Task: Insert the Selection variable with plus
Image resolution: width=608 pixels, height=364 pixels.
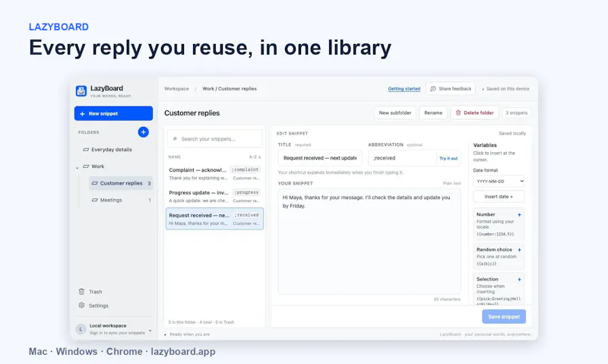Action: (x=519, y=280)
